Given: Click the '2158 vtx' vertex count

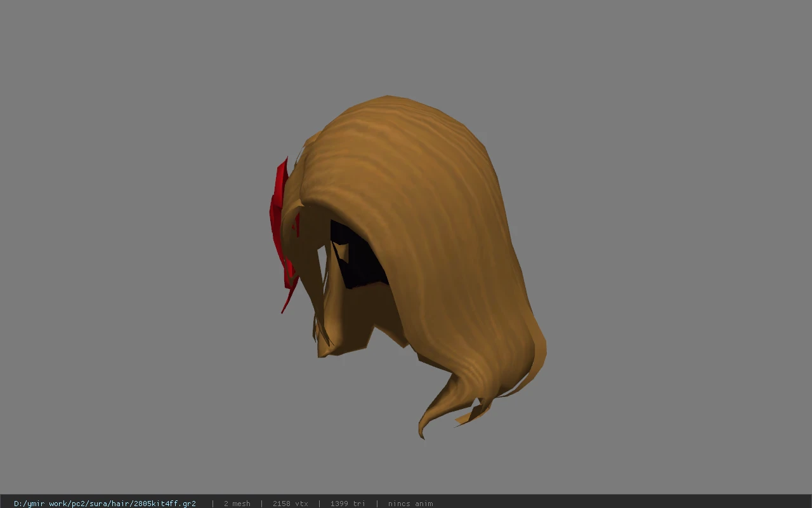Looking at the screenshot, I should point(290,504).
